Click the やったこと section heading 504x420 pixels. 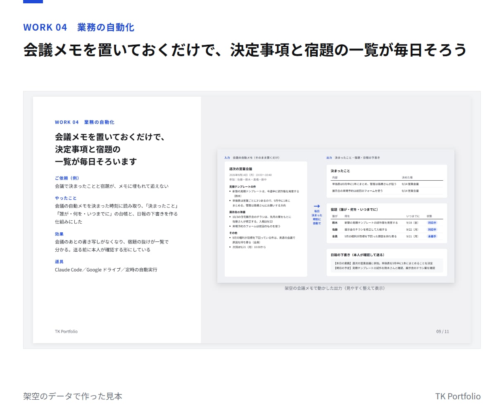point(66,198)
